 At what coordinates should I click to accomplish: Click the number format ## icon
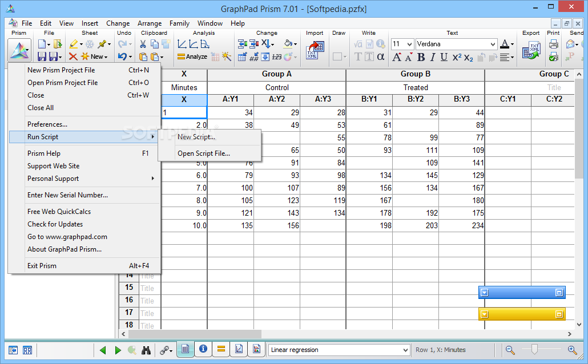[254, 56]
